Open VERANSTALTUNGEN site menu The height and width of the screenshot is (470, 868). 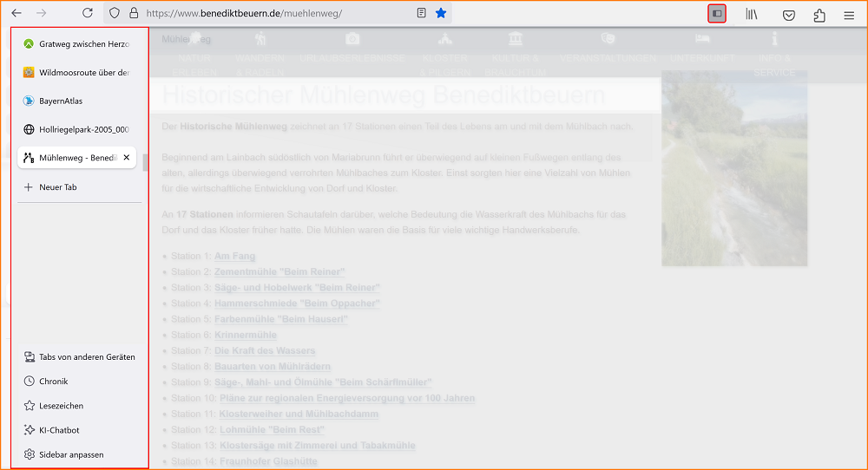pyautogui.click(x=608, y=48)
